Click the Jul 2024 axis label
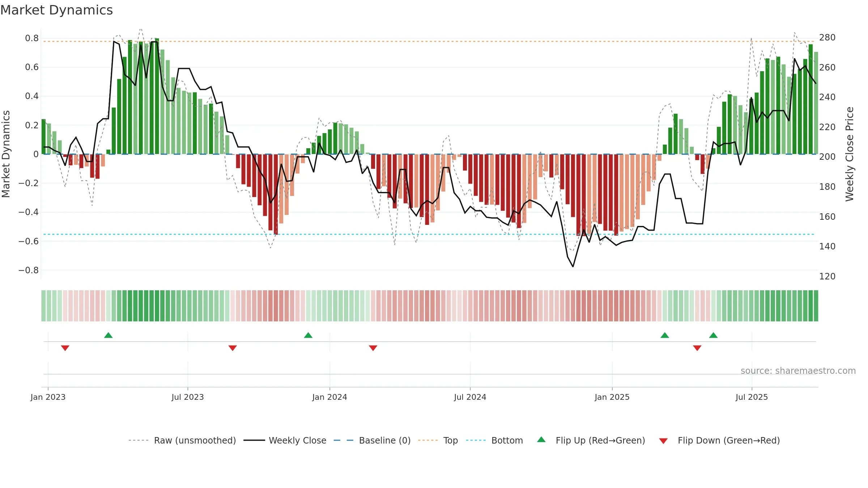The image size is (868, 488). coord(470,397)
